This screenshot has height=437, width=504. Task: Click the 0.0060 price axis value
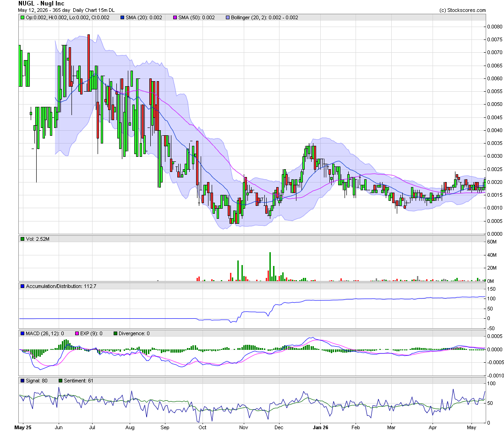tap(495, 78)
